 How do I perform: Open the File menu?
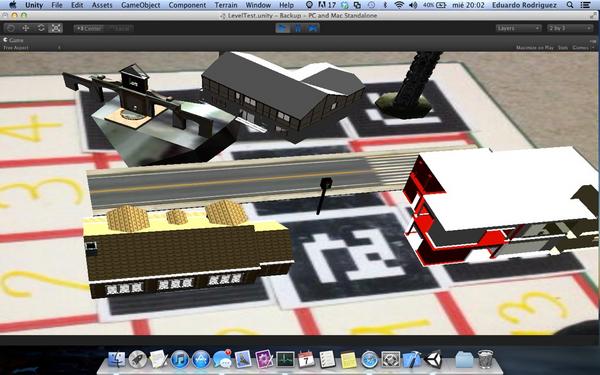(57, 5)
